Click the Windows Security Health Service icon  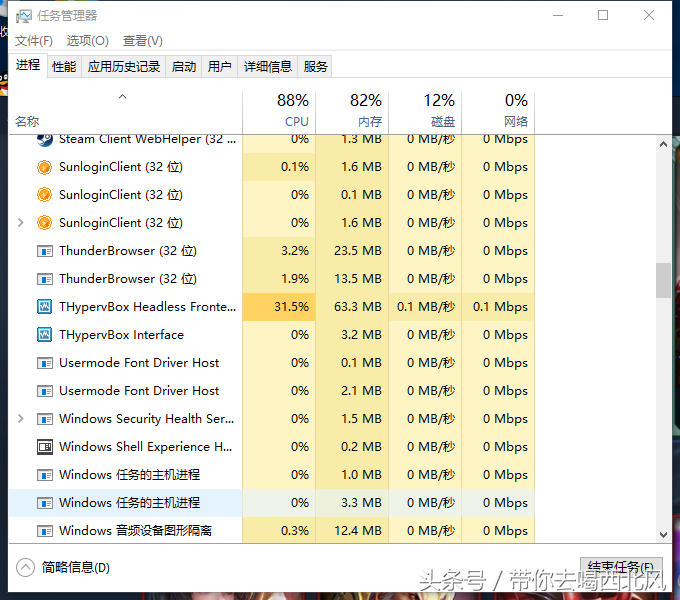click(x=45, y=419)
